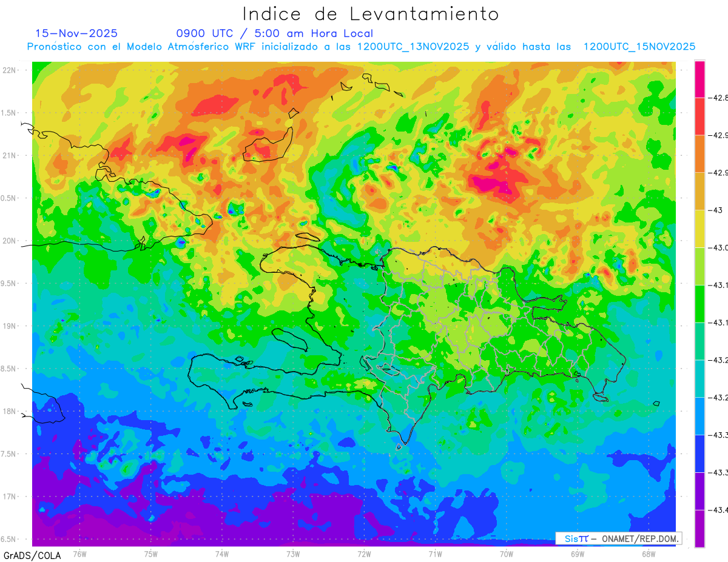Click the '71W' longitude label
Image resolution: width=728 pixels, height=562 pixels.
coord(435,553)
